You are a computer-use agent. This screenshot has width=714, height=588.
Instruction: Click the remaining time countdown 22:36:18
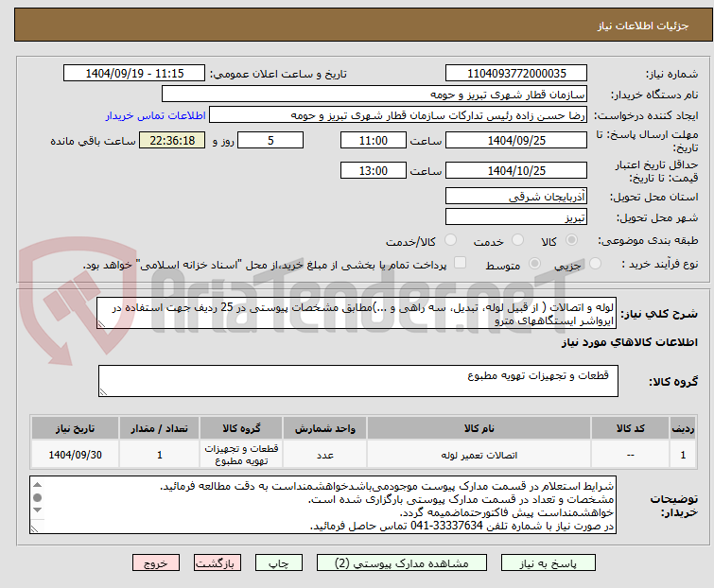coord(172,140)
